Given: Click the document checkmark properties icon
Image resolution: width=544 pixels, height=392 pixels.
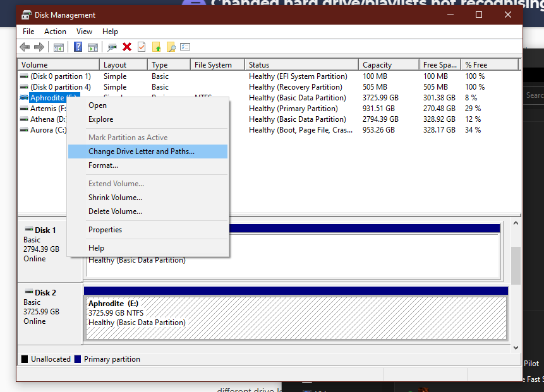Looking at the screenshot, I should (x=142, y=47).
